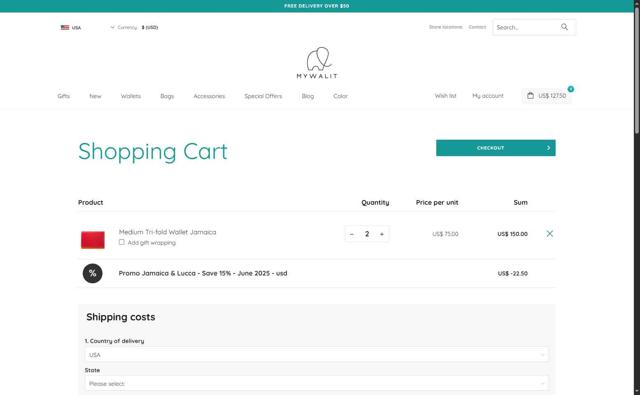Click the shopping bag cart icon
Image resolution: width=640 pixels, height=395 pixels.
click(x=530, y=95)
